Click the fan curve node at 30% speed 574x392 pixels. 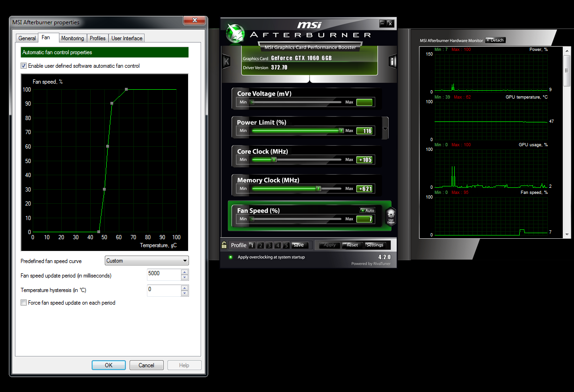[104, 189]
